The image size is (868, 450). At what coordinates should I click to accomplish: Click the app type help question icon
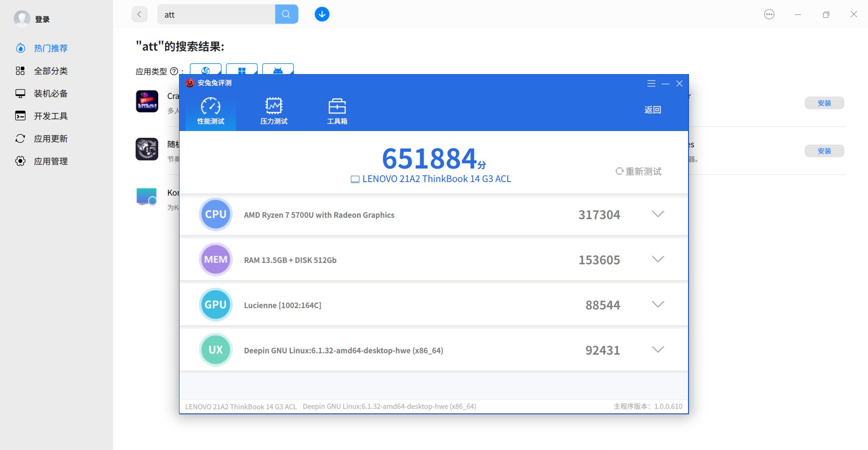174,71
